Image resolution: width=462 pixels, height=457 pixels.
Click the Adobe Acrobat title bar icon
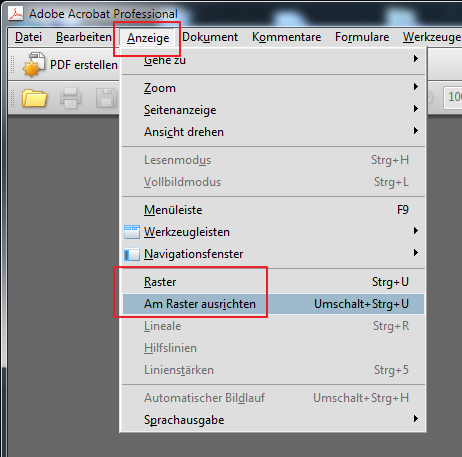pyautogui.click(x=16, y=14)
